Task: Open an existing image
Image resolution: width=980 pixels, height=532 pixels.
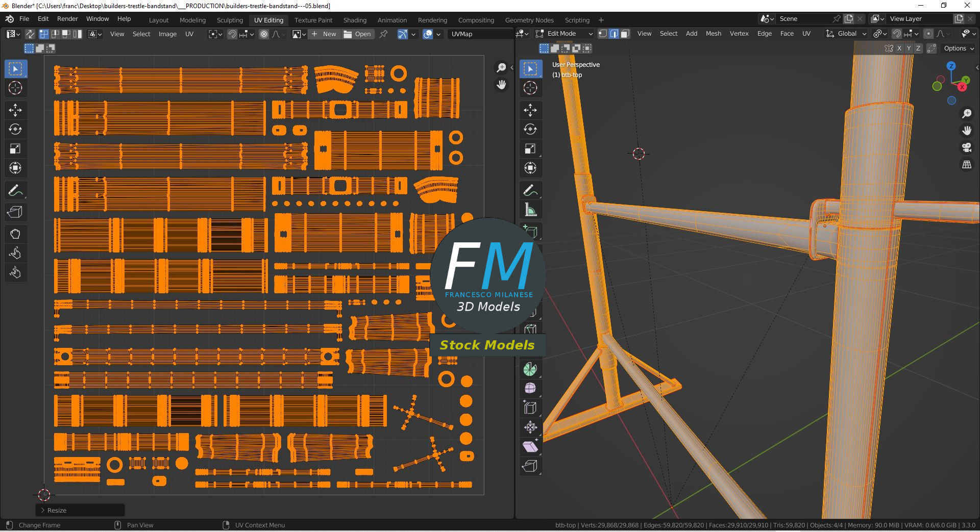Action: click(x=357, y=34)
